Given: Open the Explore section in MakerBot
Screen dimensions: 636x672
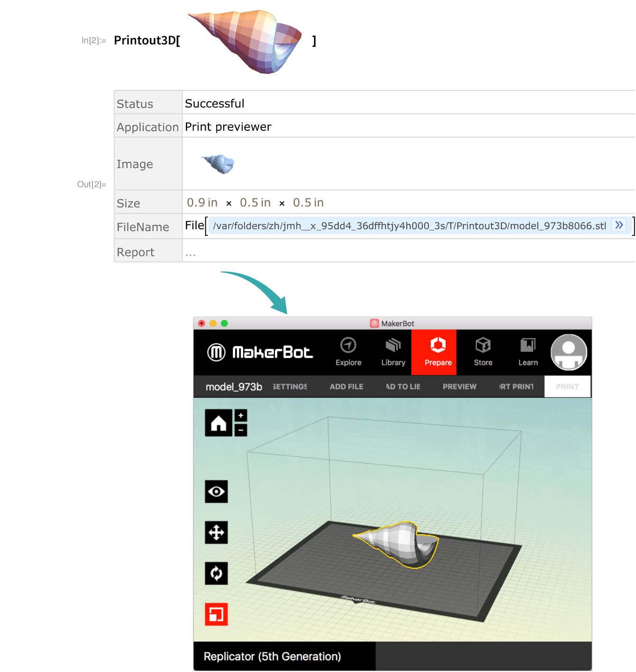Looking at the screenshot, I should (x=348, y=352).
